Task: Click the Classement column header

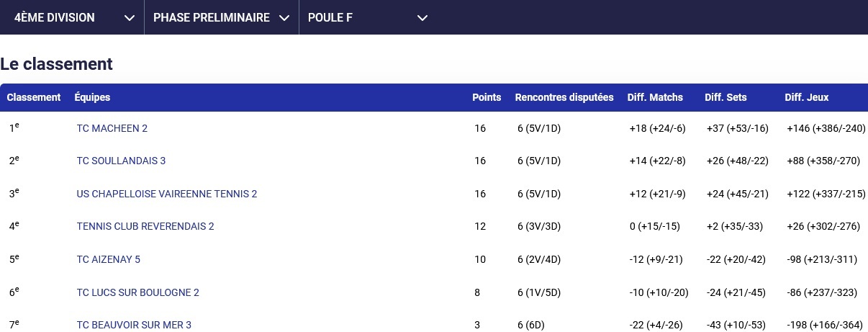Action: point(34,98)
